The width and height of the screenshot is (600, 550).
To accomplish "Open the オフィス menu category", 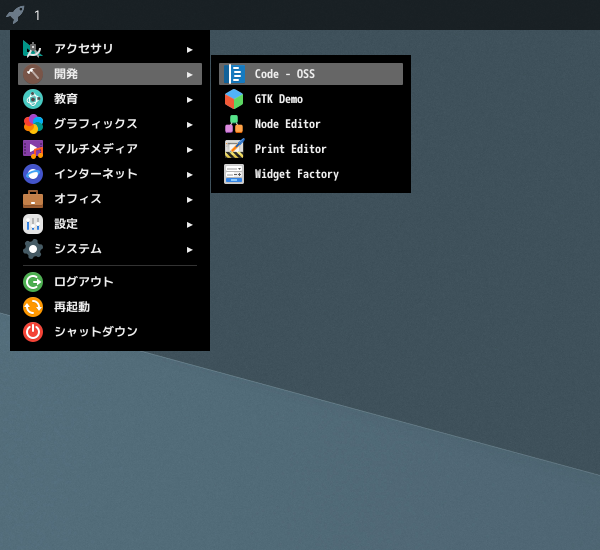I will 110,199.
